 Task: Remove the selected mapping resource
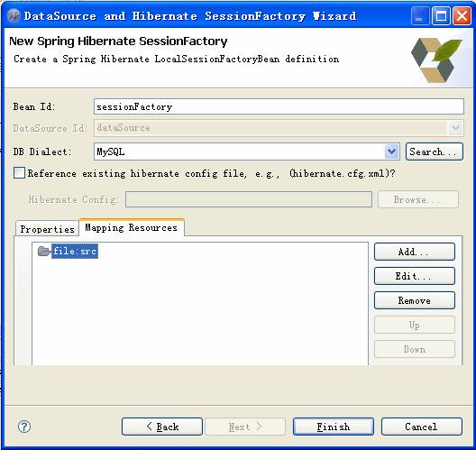click(x=415, y=300)
